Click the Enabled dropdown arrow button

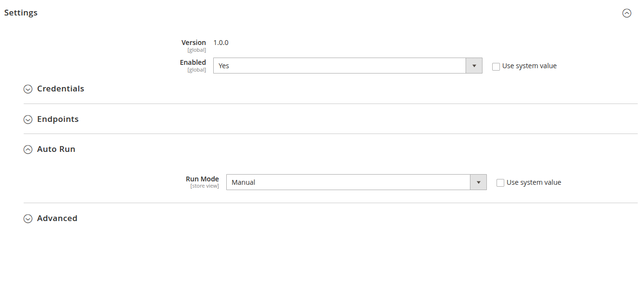tap(474, 66)
